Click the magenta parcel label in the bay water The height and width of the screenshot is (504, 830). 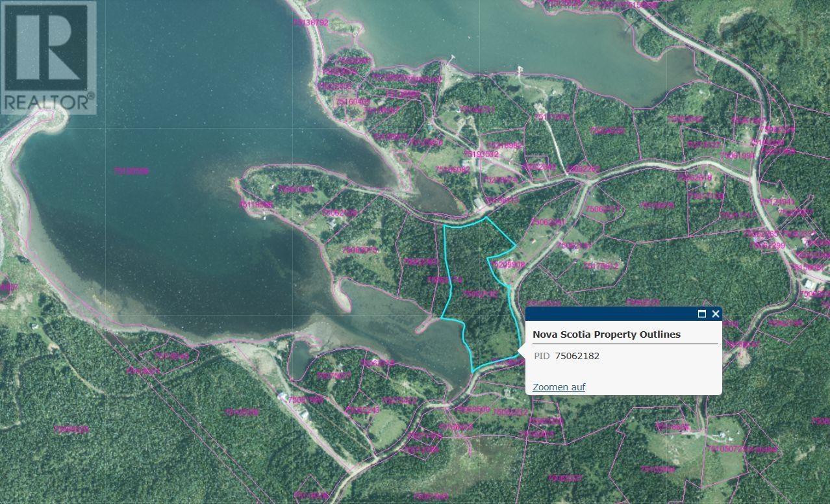(131, 171)
